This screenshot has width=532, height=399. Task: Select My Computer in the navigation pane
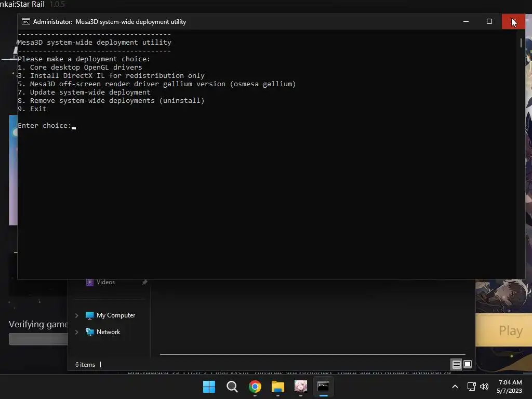pos(116,315)
